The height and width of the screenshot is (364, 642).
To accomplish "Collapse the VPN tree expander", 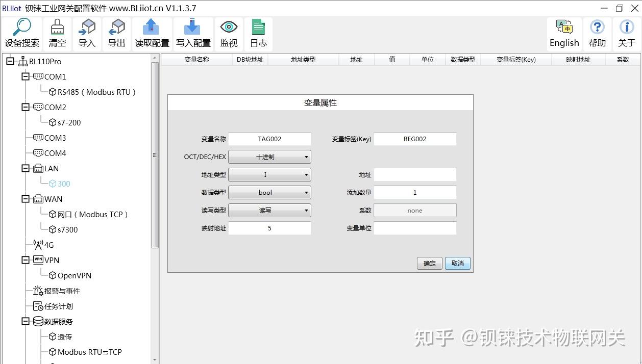I will tap(26, 260).
